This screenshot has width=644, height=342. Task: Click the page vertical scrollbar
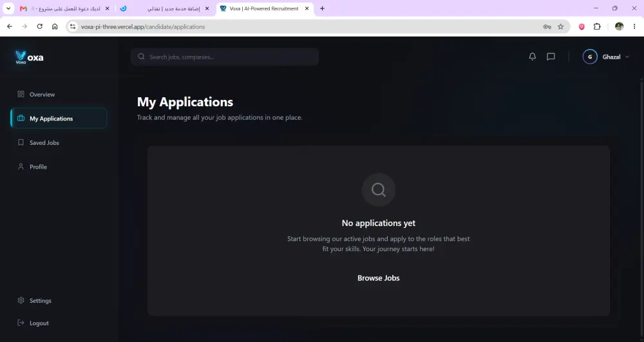641,209
